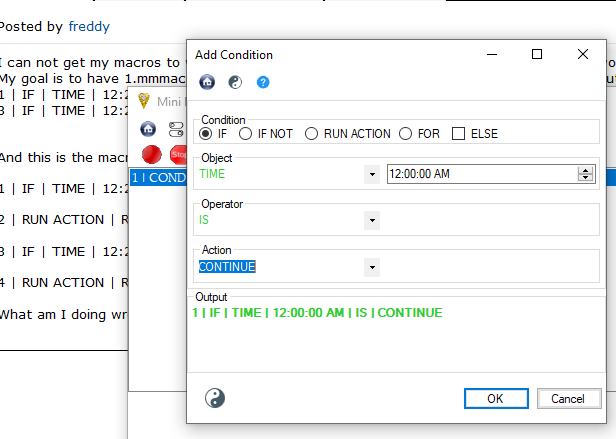The height and width of the screenshot is (439, 616).
Task: Click the green output line text
Action: pos(317,313)
